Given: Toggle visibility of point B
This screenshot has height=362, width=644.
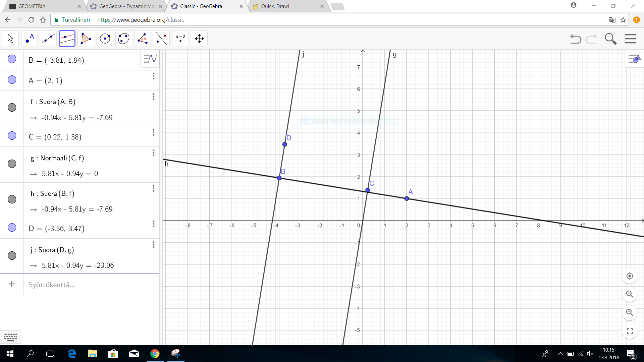Looking at the screenshot, I should tap(12, 59).
